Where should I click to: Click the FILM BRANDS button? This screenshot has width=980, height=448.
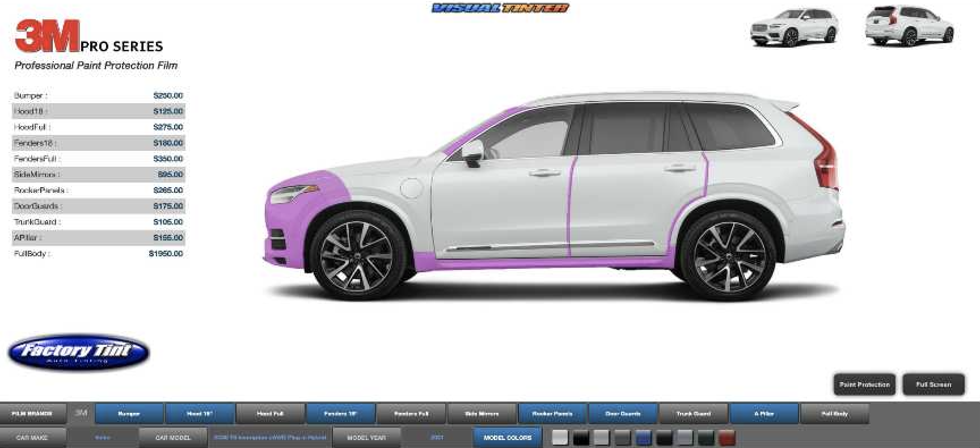pos(32,414)
